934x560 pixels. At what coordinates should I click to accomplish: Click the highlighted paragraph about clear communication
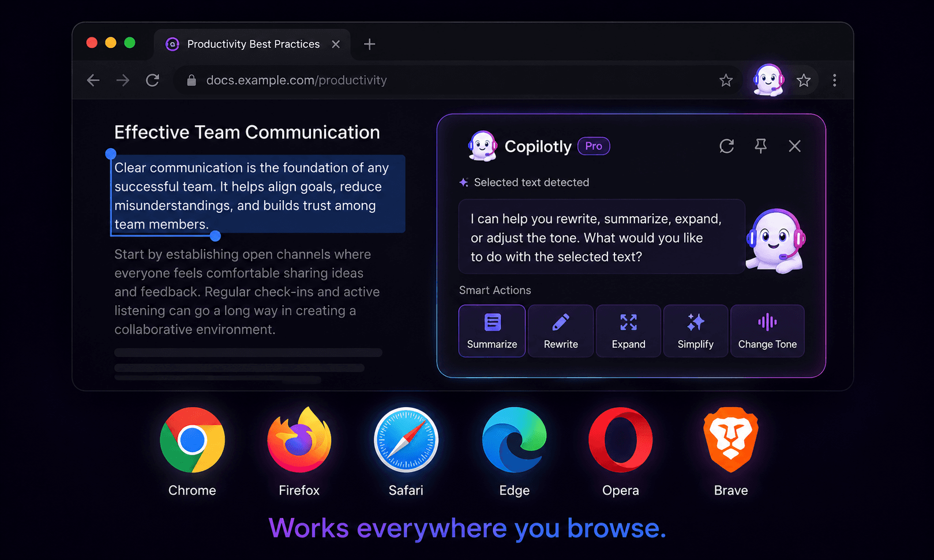coord(258,196)
